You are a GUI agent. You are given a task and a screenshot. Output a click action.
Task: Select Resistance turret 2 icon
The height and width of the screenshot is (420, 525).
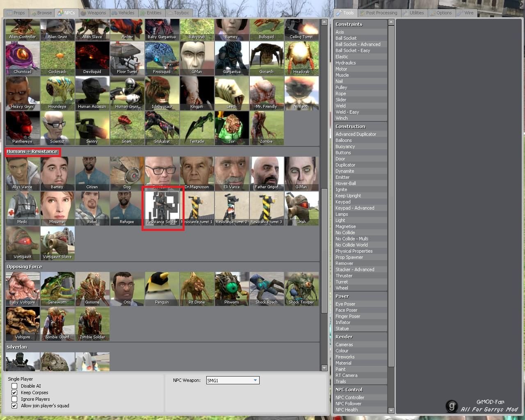(x=232, y=208)
